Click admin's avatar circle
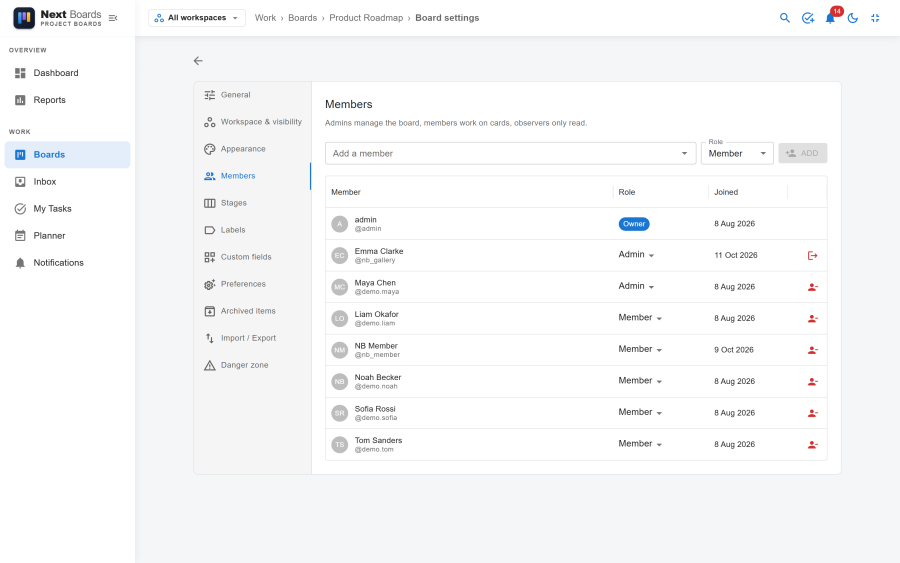The width and height of the screenshot is (900, 563). tap(340, 224)
